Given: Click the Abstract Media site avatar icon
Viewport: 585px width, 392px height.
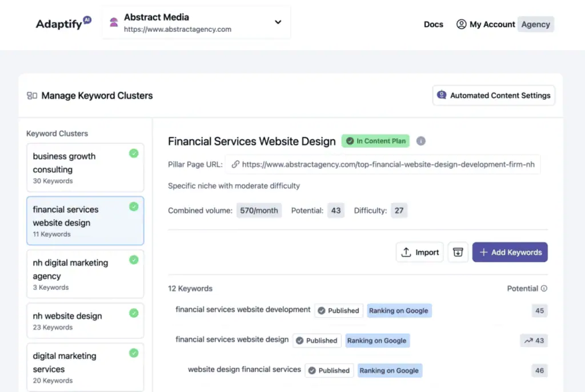Looking at the screenshot, I should (114, 23).
